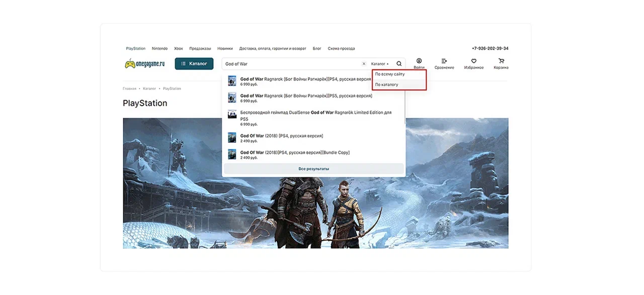
Task: Click thumbnail of DualSense Ragnarök gamepad result
Action: tap(232, 114)
